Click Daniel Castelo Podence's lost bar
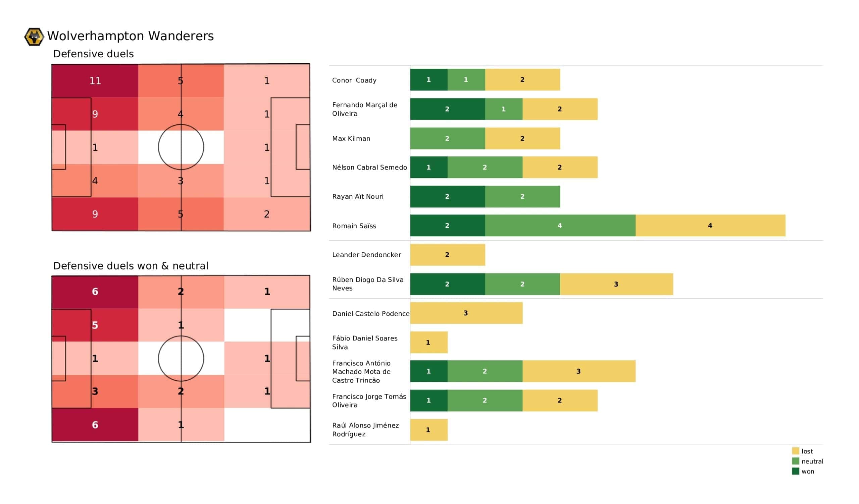Image resolution: width=859 pixels, height=504 pixels. click(x=466, y=313)
